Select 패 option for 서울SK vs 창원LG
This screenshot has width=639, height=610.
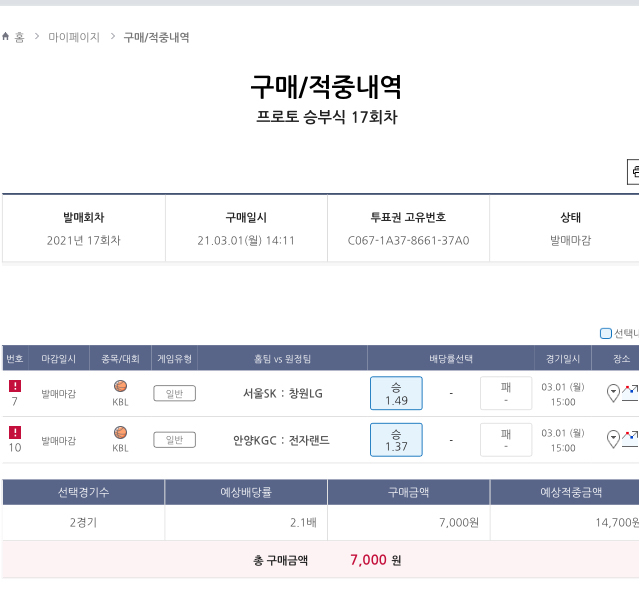(505, 394)
